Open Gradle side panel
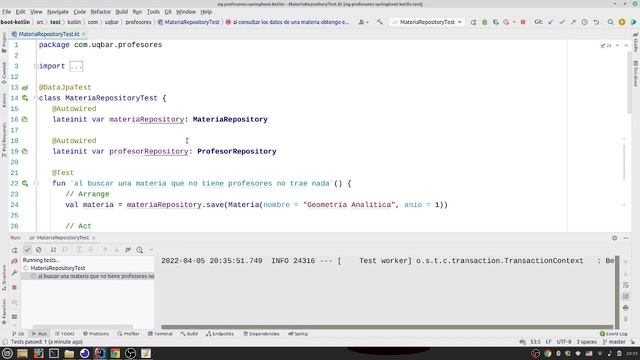The image size is (640, 360). (x=636, y=44)
